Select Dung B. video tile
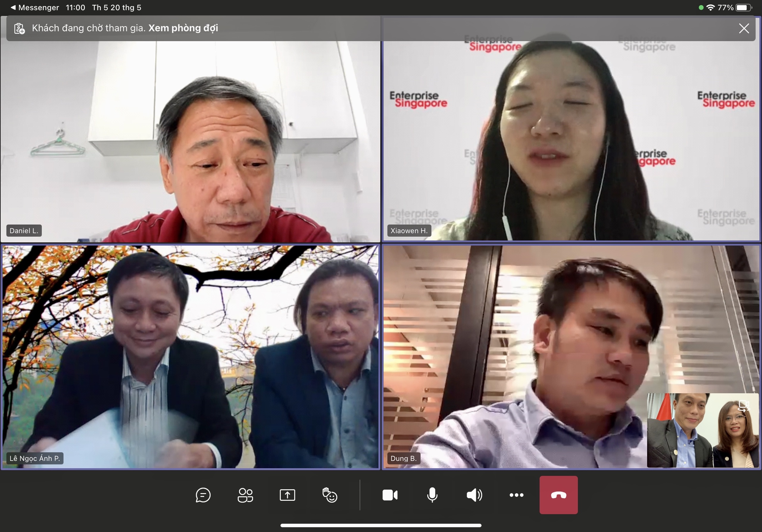Viewport: 762px width, 532px height. 514,356
